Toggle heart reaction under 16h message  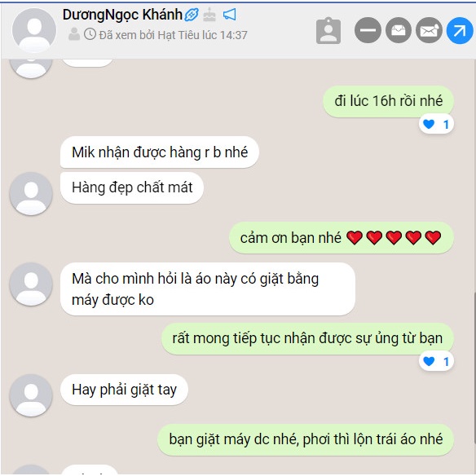click(436, 124)
